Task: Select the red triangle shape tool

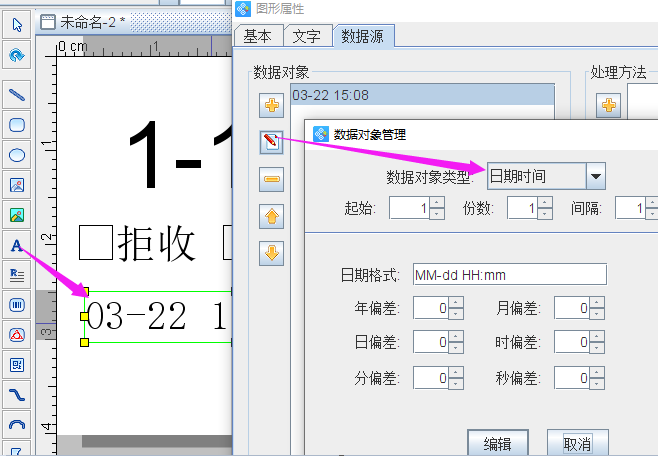Action: [17, 335]
